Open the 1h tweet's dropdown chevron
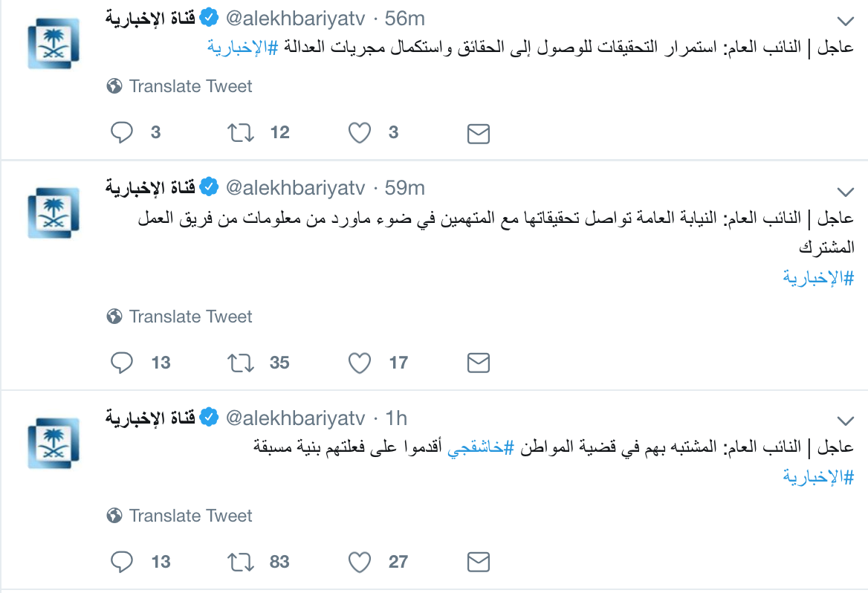Viewport: 868px width, 593px height. point(845,421)
